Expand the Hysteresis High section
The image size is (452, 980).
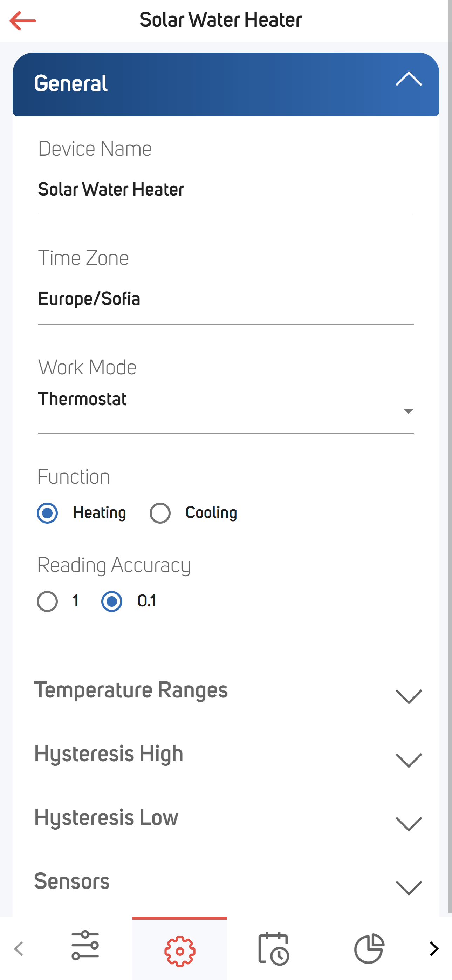pyautogui.click(x=226, y=755)
